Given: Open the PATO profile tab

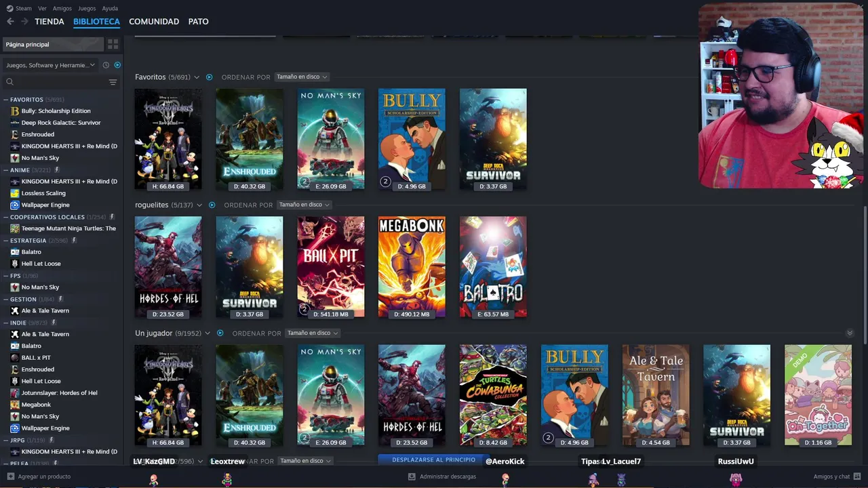Looking at the screenshot, I should click(x=199, y=22).
